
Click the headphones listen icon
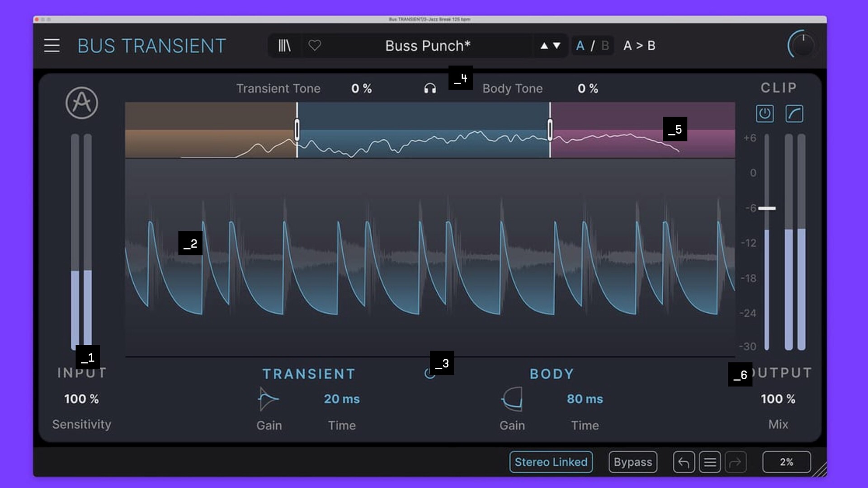430,89
